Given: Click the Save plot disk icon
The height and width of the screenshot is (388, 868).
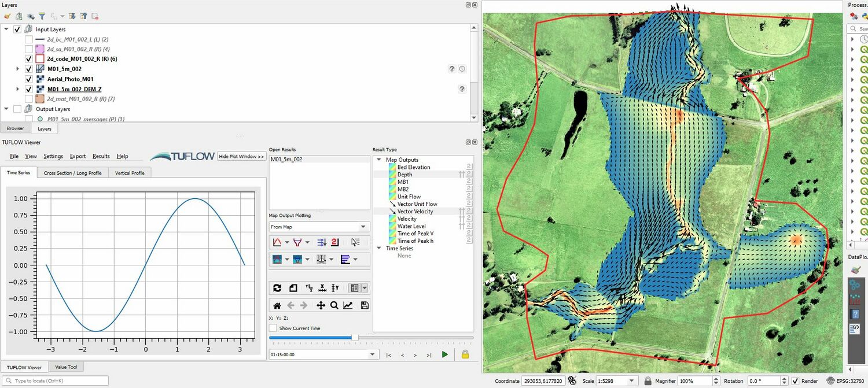Looking at the screenshot, I should pos(365,305).
